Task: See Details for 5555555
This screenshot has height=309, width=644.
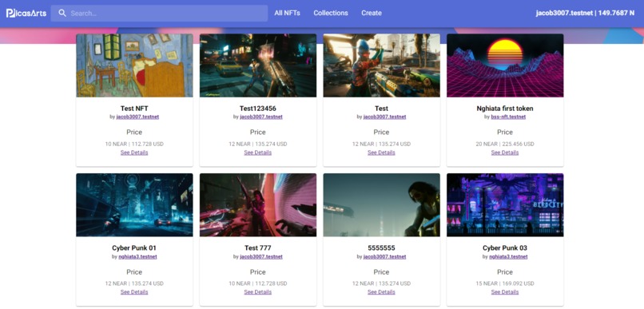Action: [382, 292]
